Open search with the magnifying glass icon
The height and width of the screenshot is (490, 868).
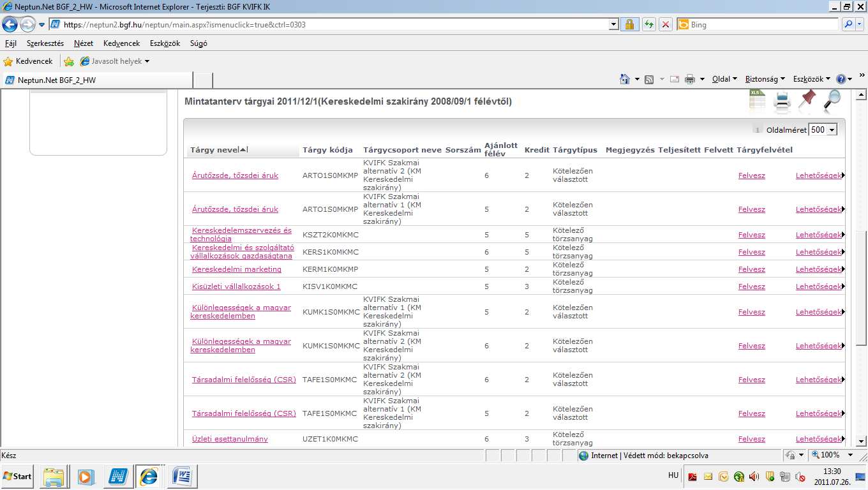point(832,100)
